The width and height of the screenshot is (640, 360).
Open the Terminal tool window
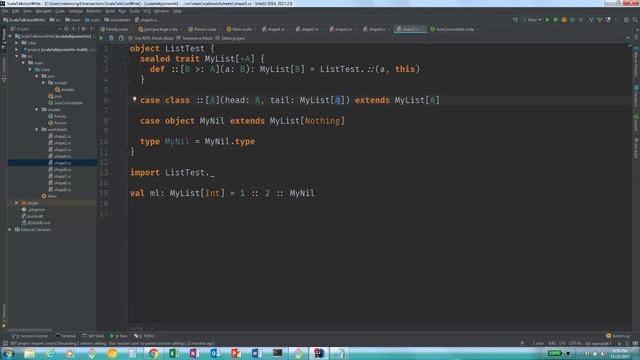(x=66, y=336)
